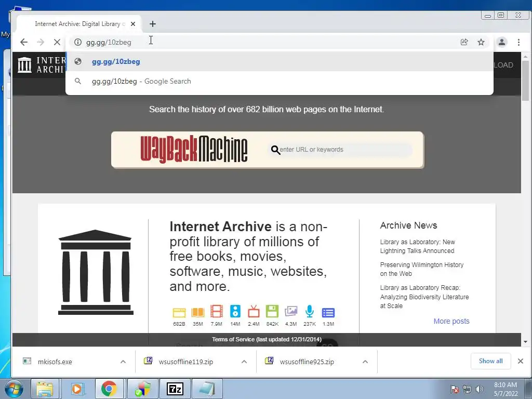Go back with the browser back arrow
This screenshot has height=399, width=532.
click(24, 42)
